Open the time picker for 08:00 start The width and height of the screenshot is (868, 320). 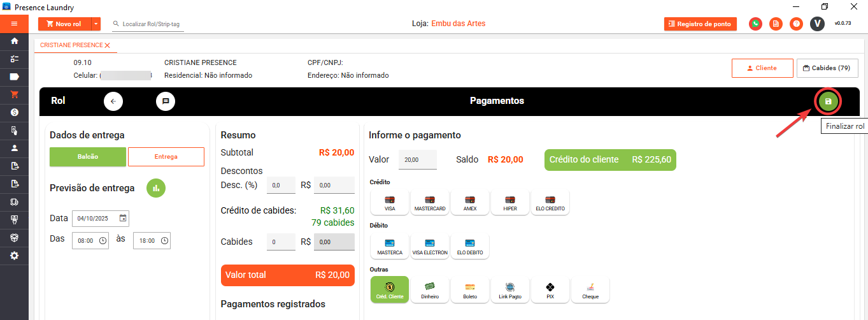tap(103, 241)
